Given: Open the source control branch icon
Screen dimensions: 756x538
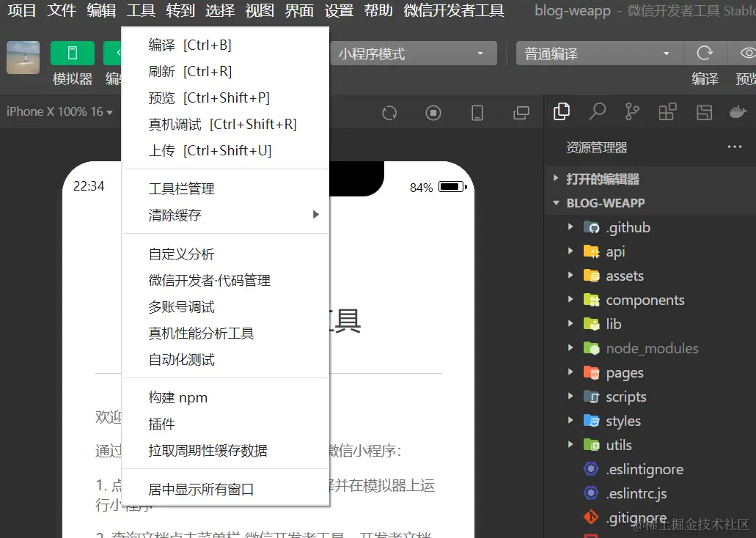Looking at the screenshot, I should coord(632,112).
